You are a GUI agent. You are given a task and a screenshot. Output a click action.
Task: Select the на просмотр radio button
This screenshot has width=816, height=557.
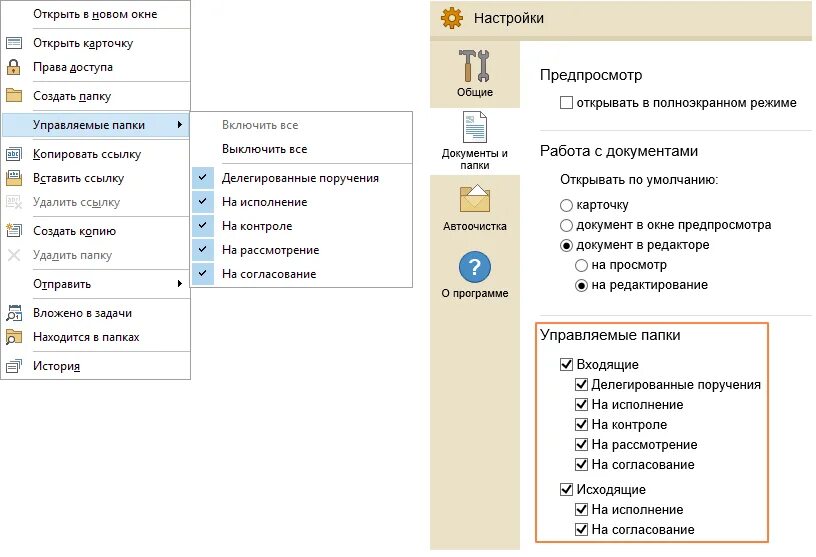581,265
